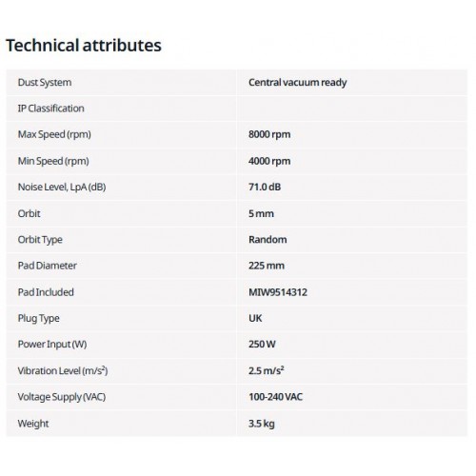This screenshot has width=476, height=476.
Task: Select the IP Classification row label
Action: point(51,109)
